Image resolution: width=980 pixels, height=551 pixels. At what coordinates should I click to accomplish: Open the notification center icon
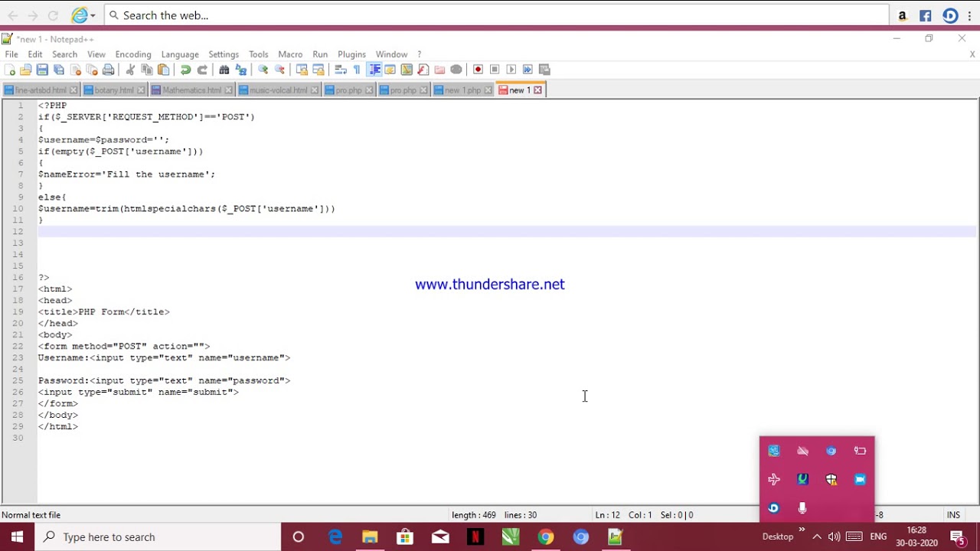[957, 536]
